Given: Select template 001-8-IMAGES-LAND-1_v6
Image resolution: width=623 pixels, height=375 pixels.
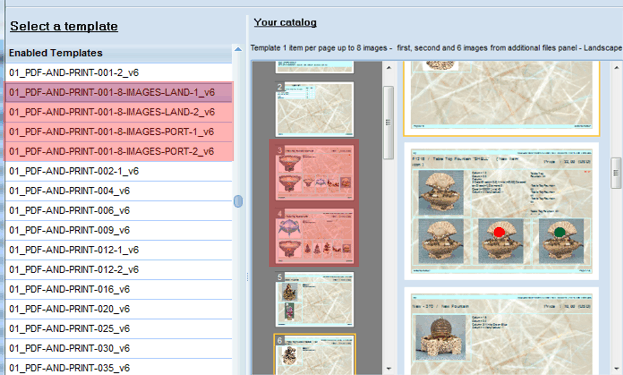Looking at the screenshot, I should tap(119, 92).
